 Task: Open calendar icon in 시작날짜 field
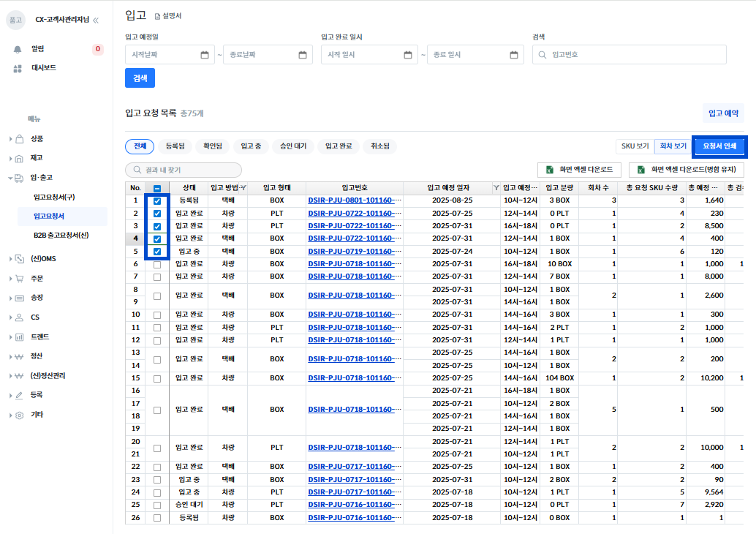click(x=205, y=55)
